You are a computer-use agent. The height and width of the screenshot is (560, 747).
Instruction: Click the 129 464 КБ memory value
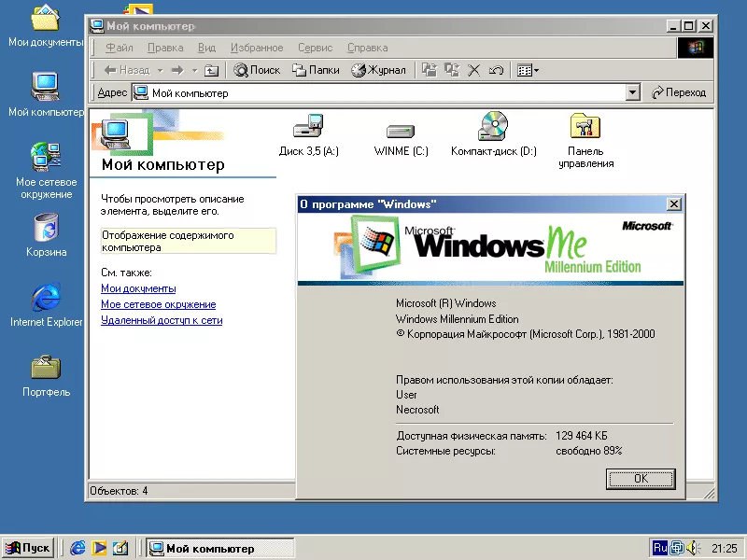(x=581, y=436)
